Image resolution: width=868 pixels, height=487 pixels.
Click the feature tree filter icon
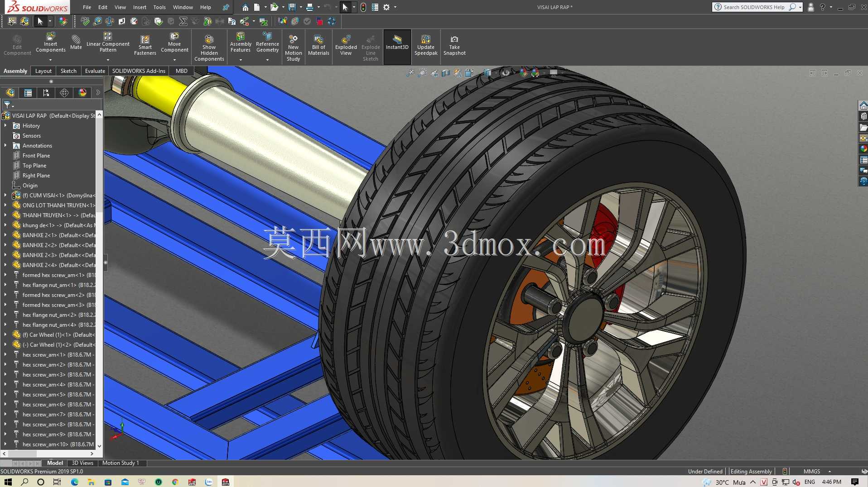point(8,105)
